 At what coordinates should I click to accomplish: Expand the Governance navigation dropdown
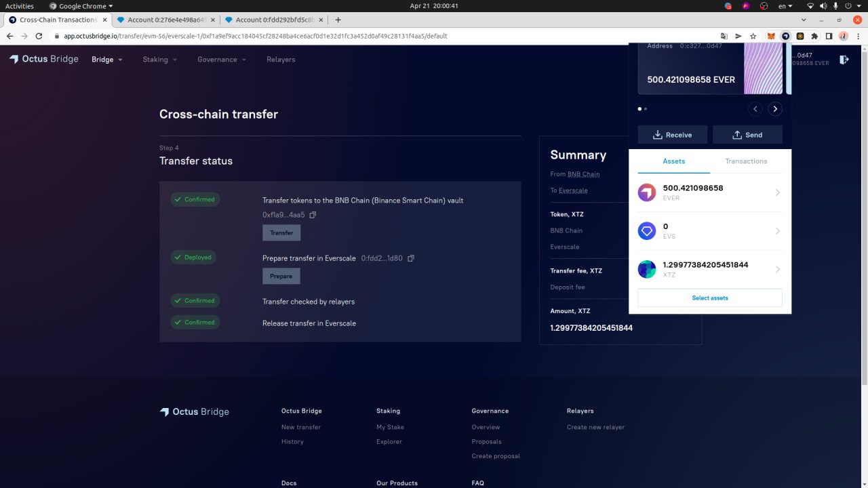(x=222, y=60)
